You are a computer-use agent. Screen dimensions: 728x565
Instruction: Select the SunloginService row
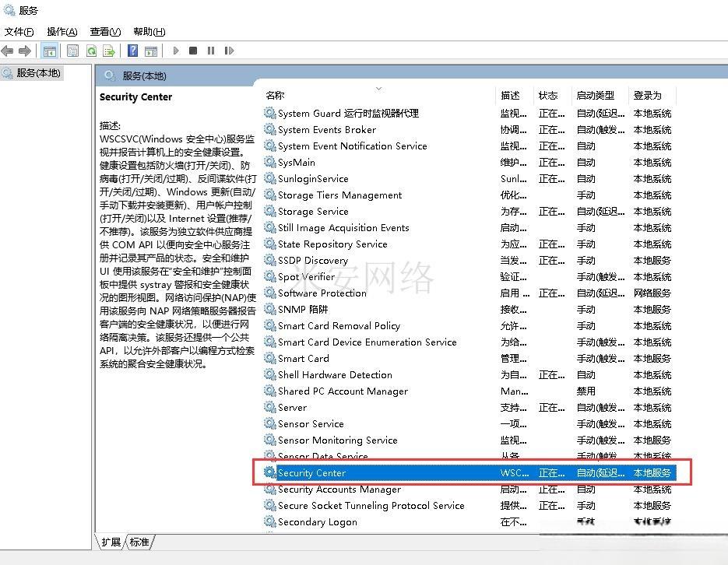(x=313, y=178)
